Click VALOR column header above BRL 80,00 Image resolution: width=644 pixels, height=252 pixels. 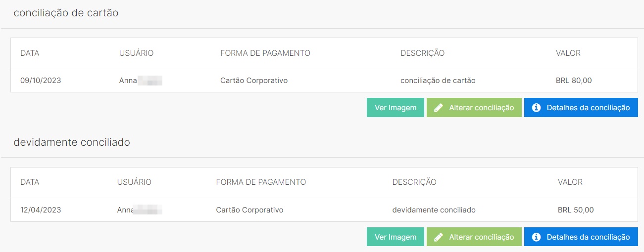(x=568, y=53)
